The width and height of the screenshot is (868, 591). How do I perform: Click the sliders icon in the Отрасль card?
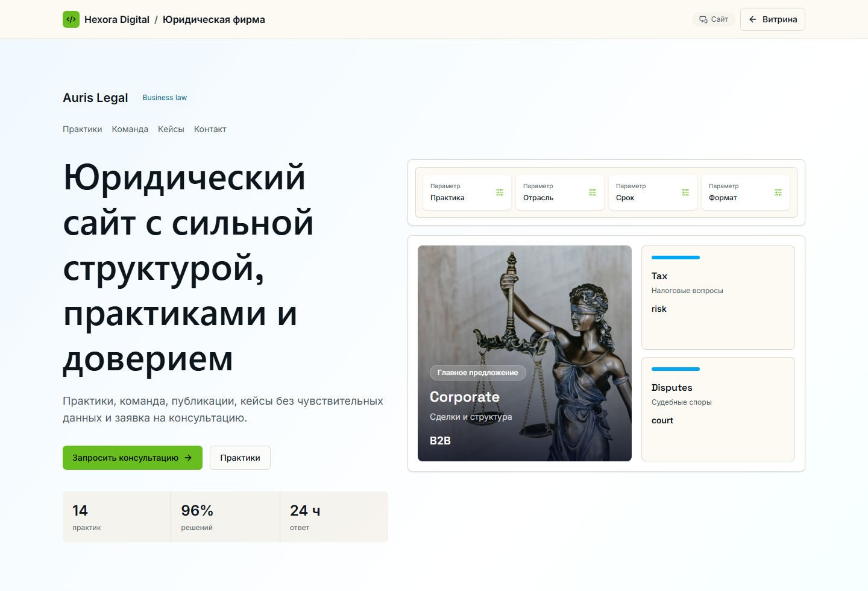[x=593, y=192]
